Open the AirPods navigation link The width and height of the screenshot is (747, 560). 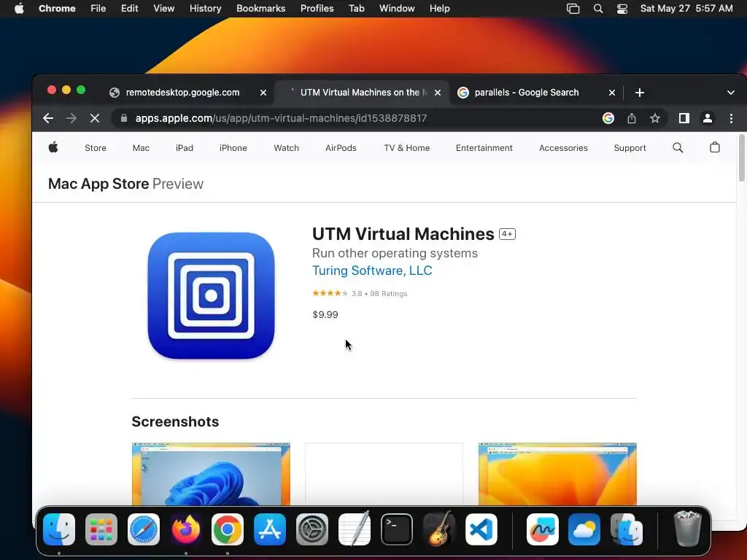coord(341,148)
